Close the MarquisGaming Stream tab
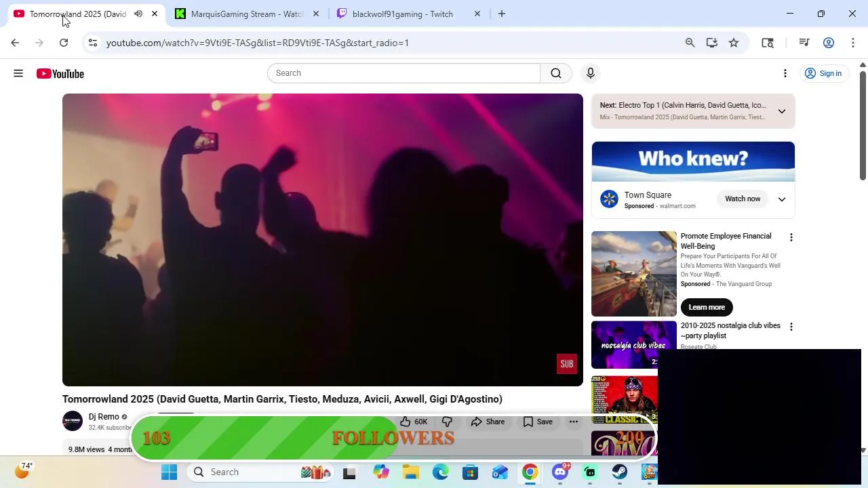Image resolution: width=868 pixels, height=488 pixels. pos(316,14)
